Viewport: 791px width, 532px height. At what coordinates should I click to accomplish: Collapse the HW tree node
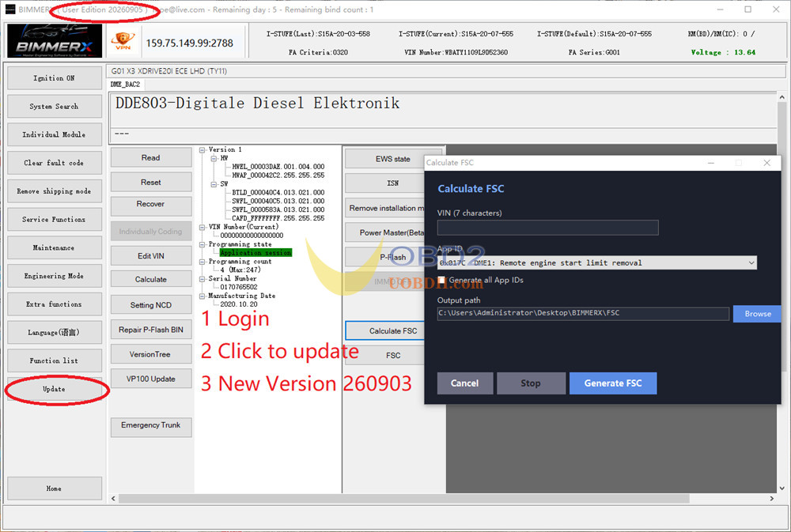click(214, 158)
